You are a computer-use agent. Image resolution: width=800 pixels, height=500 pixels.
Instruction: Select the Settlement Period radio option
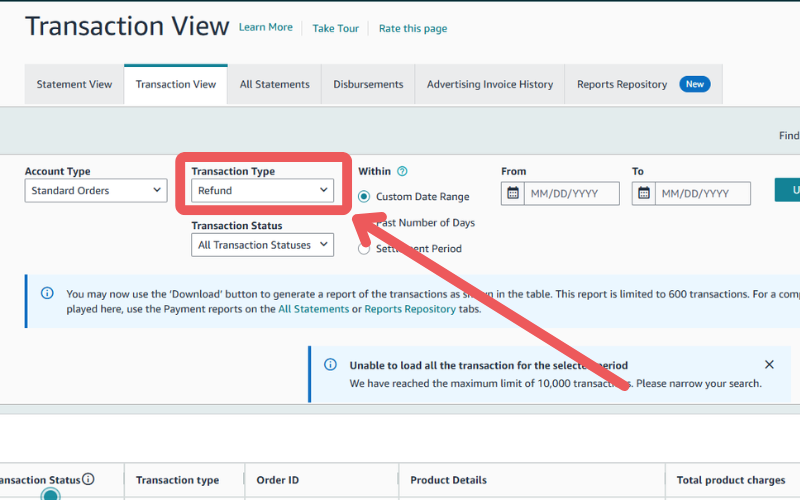click(x=364, y=249)
